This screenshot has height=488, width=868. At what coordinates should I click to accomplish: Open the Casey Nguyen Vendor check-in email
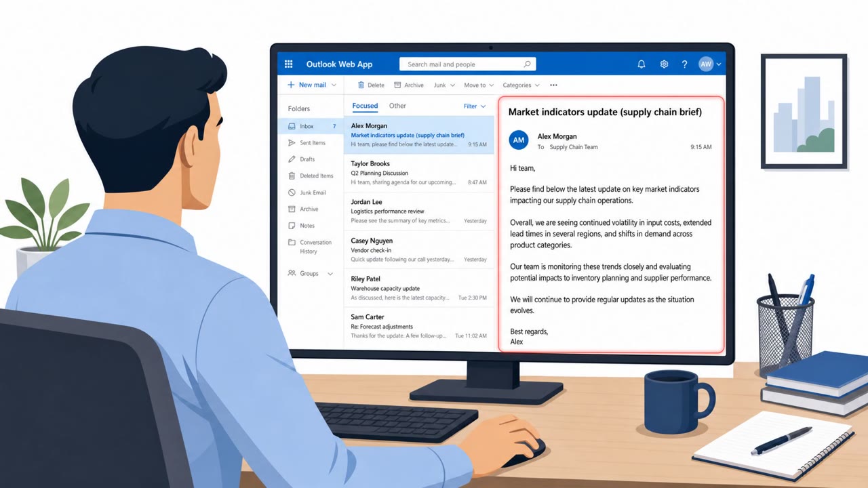(419, 249)
